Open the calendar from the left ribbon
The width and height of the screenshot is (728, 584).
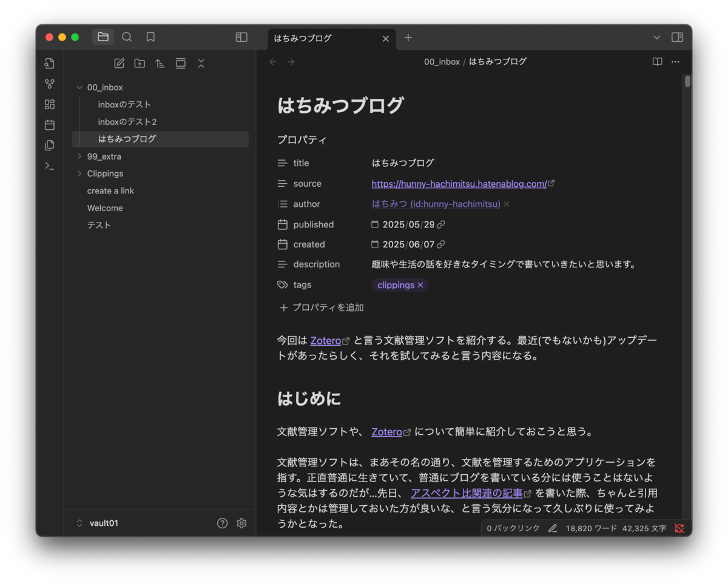(49, 125)
